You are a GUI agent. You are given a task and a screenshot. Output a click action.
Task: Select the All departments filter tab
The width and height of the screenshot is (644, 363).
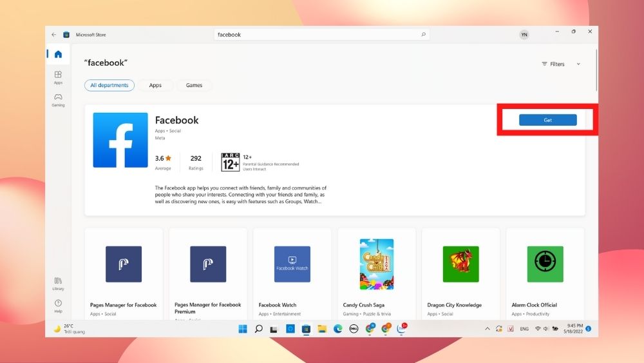tap(109, 85)
